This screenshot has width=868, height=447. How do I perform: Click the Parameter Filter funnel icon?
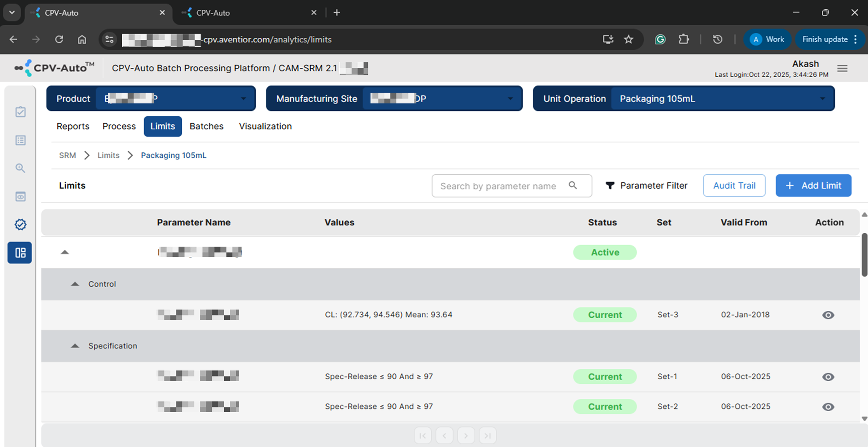click(x=610, y=185)
